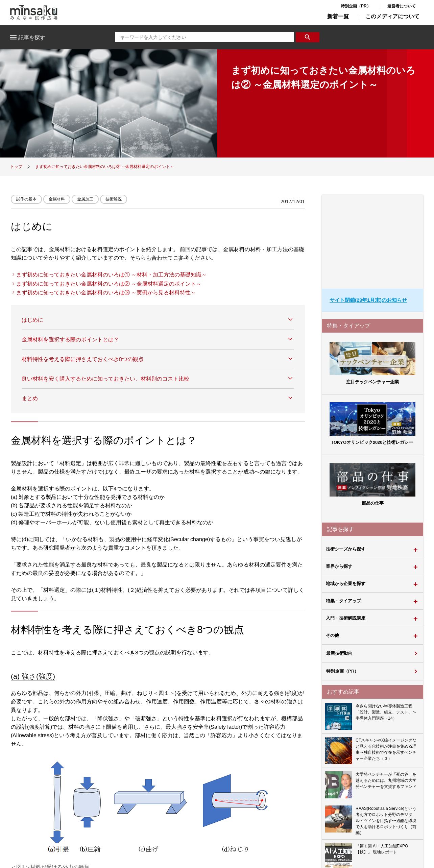Open 今さら聞けない半導体製造工程 article link
The height and width of the screenshot is (868, 434).
(x=386, y=712)
